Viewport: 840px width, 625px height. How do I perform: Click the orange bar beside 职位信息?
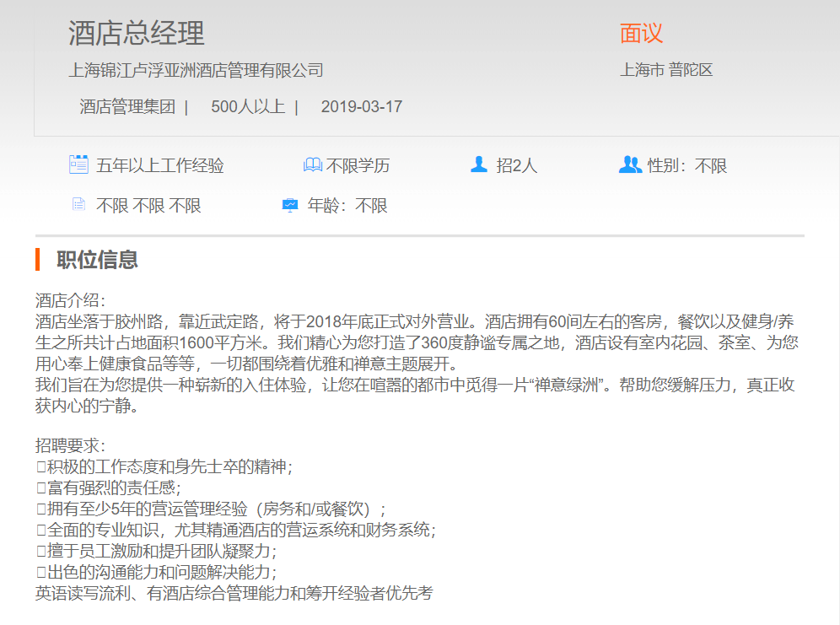click(38, 259)
